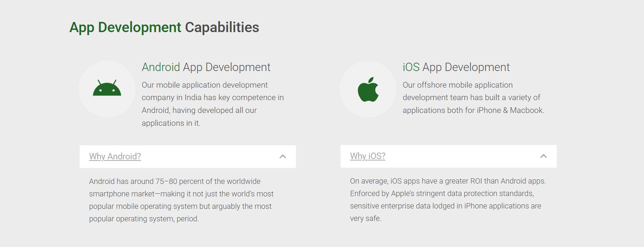This screenshot has height=247, width=644.
Task: Click the Android development description paragraph
Action: 212,104
